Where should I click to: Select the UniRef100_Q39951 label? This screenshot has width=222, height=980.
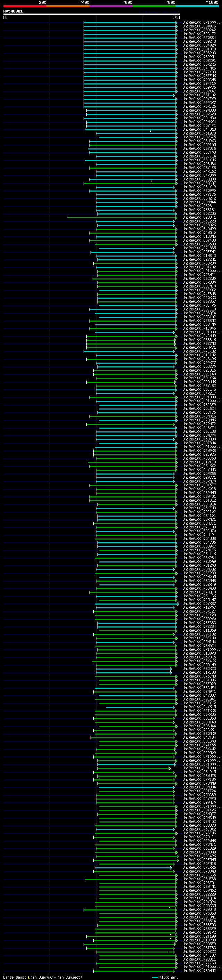click(x=199, y=57)
